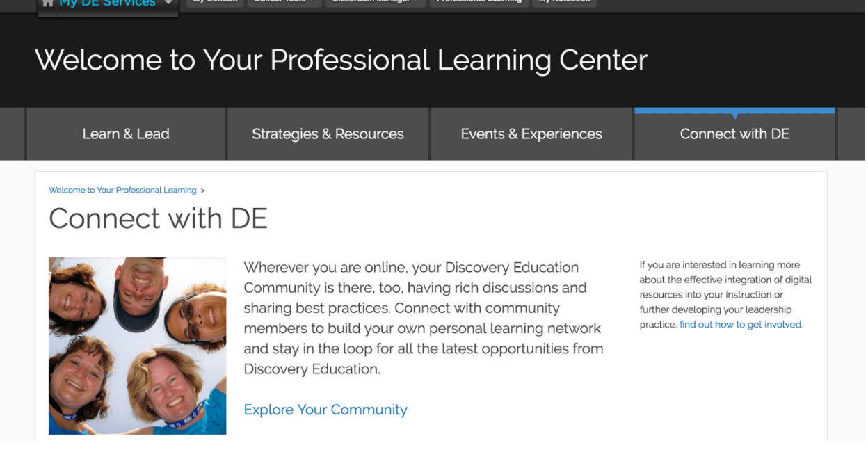The width and height of the screenshot is (868, 459).
Task: Follow the find out how to get involved link
Action: [740, 324]
